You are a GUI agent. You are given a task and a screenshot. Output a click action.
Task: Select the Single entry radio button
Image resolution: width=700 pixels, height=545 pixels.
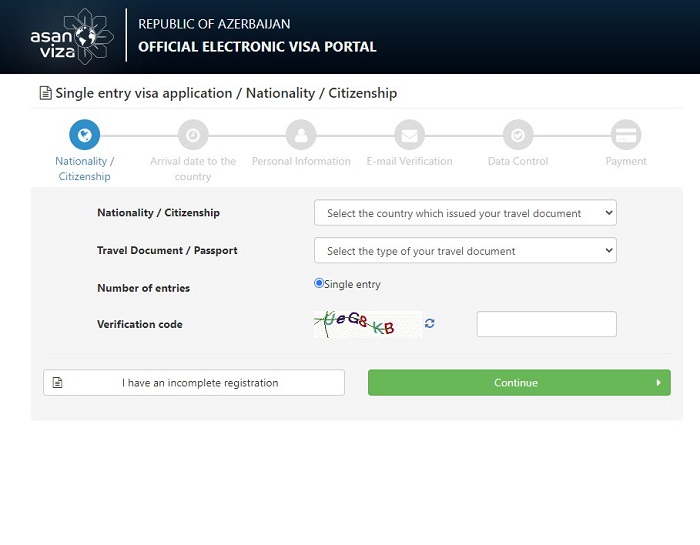click(319, 283)
